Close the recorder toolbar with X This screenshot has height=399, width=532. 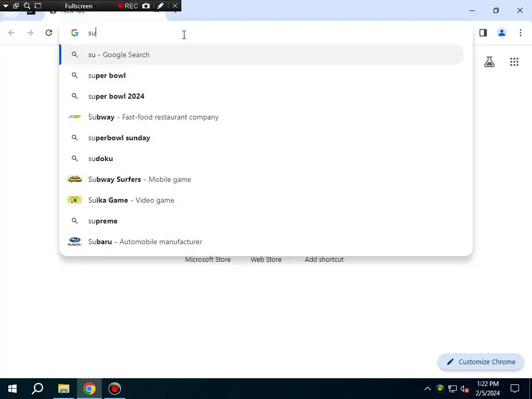click(x=175, y=6)
